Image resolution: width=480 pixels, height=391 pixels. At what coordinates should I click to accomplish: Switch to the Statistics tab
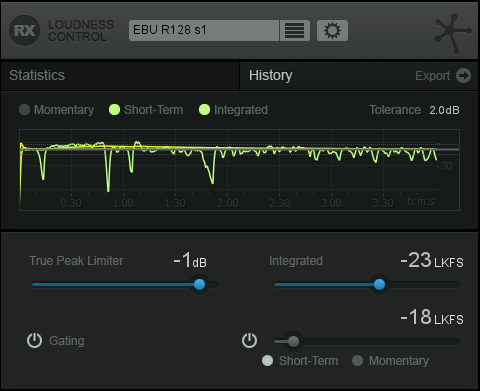point(120,76)
